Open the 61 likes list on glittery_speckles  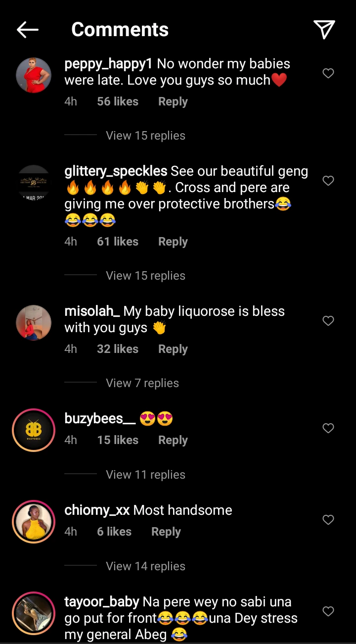[118, 242]
